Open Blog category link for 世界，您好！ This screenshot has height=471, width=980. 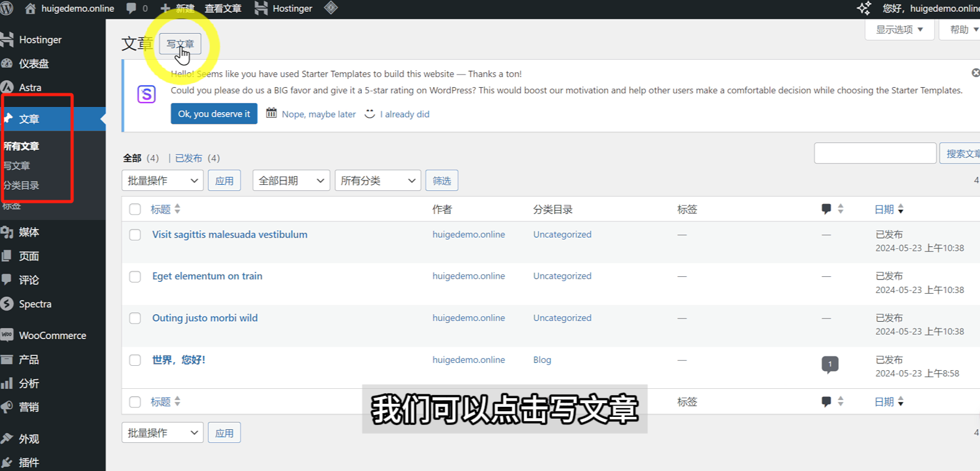tap(542, 360)
